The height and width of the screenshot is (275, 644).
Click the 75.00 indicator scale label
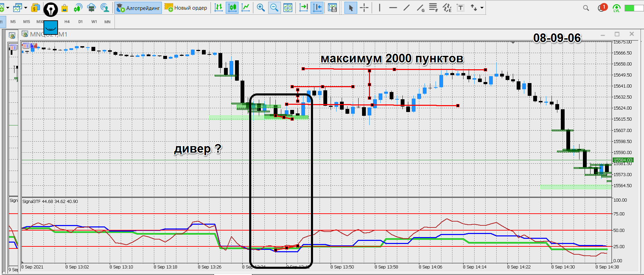pos(619,214)
